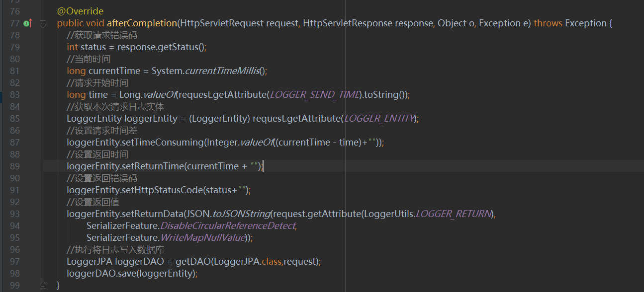Click line number 99 in the gutter
The image size is (644, 292).
[14, 286]
